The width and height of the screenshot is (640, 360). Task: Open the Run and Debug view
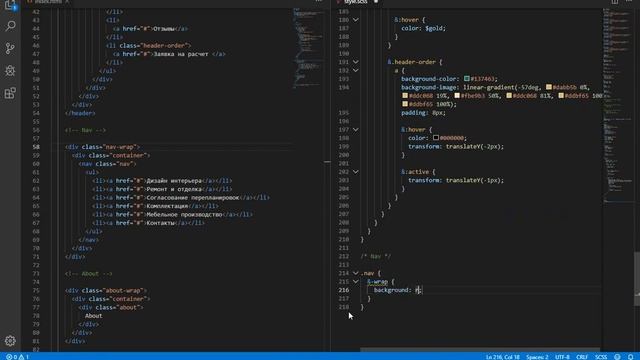tap(10, 71)
